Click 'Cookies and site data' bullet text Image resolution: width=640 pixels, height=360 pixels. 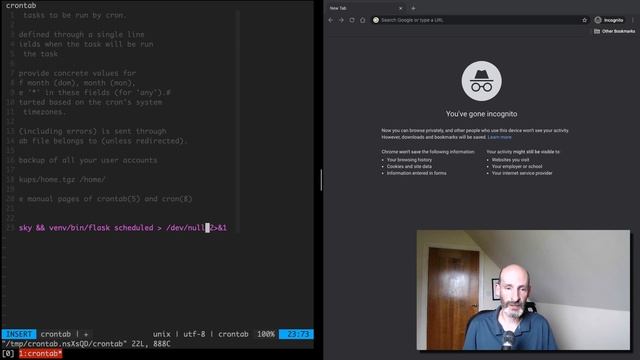click(409, 167)
